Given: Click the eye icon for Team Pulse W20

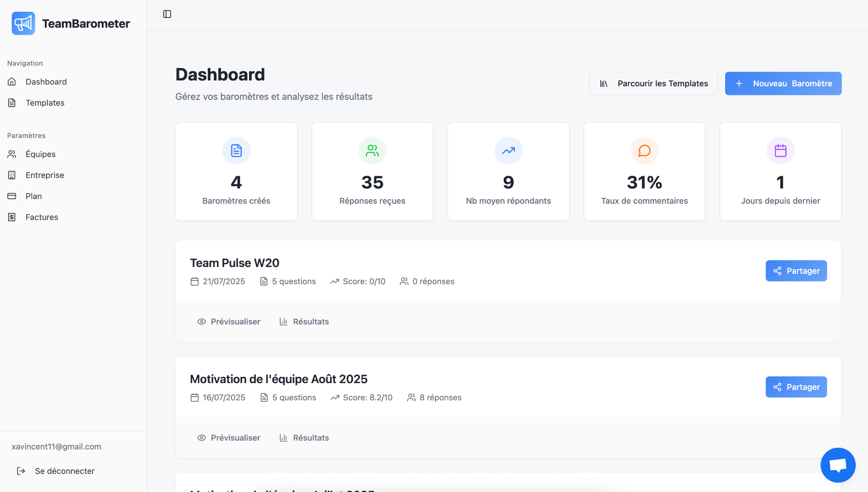Looking at the screenshot, I should click(202, 322).
